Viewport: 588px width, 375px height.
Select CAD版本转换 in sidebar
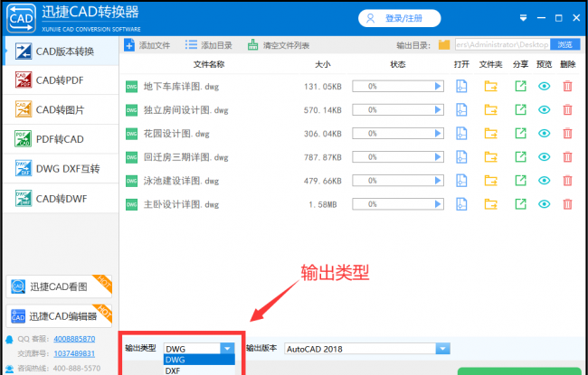61,52
